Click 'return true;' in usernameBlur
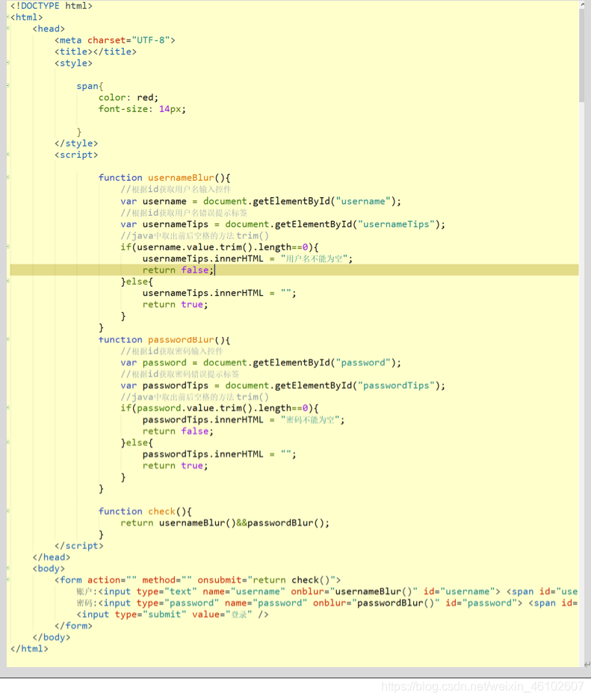This screenshot has width=591, height=700. pyautogui.click(x=175, y=305)
